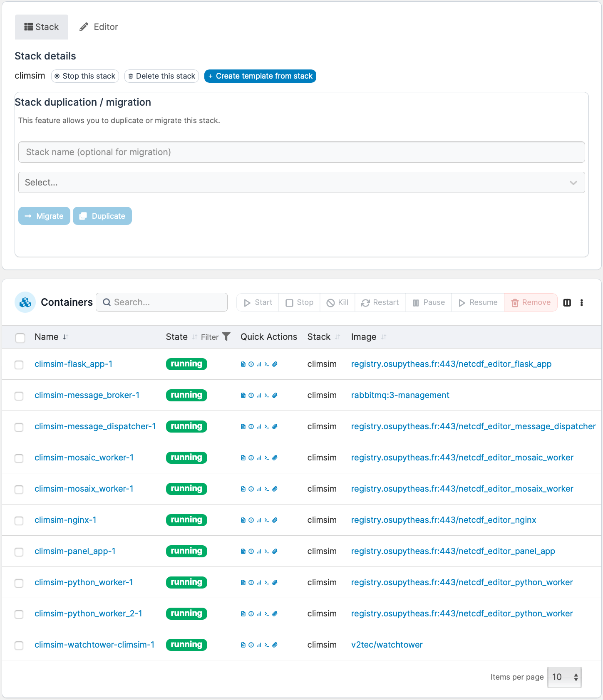Open console icon for climsim-python_worker_2-1
The image size is (603, 700).
pos(267,614)
